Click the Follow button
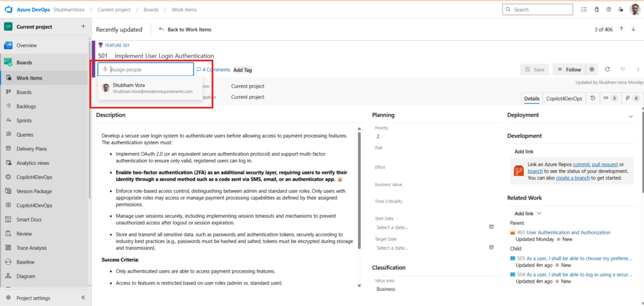The height and width of the screenshot is (306, 644). tap(569, 70)
